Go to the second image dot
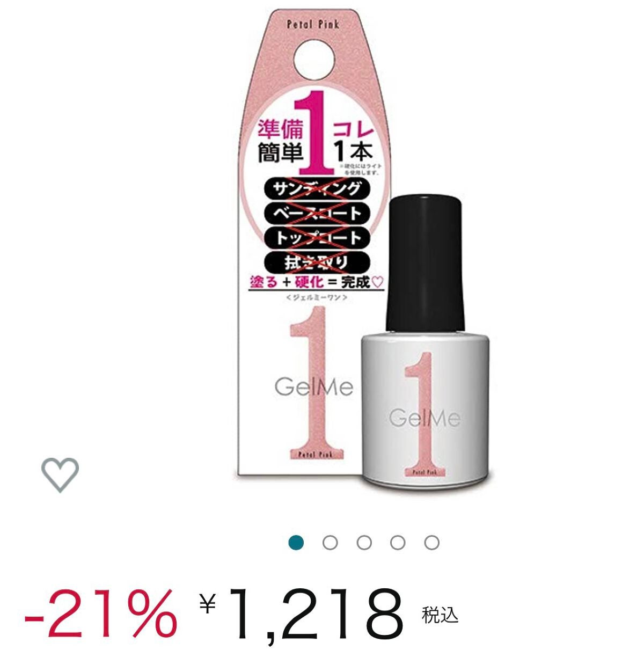 coord(330,543)
